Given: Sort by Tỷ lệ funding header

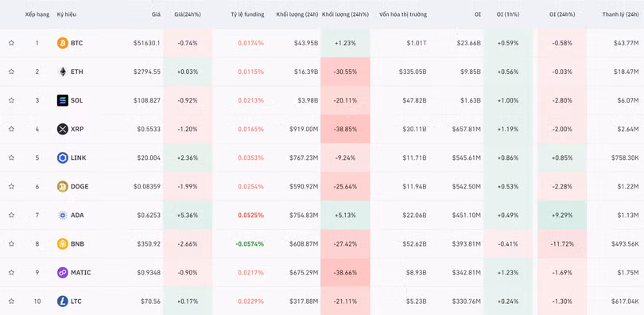Looking at the screenshot, I should coord(247,14).
